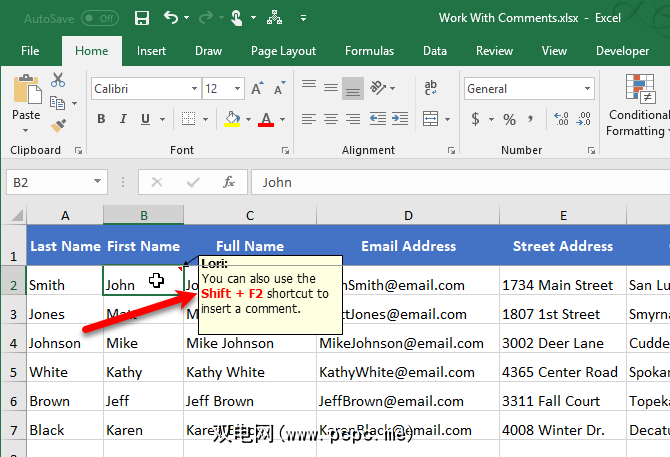Click the Paste button
Screen dimensions: 670x457
[26, 101]
